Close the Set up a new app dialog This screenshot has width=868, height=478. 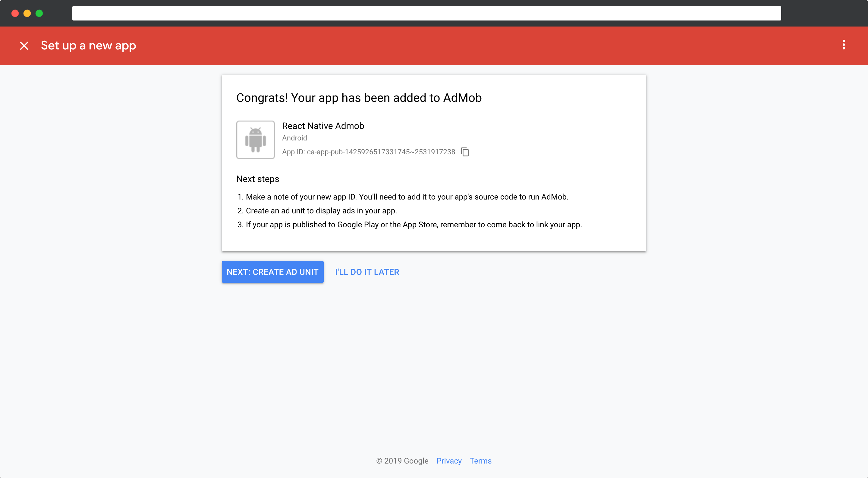click(x=24, y=46)
